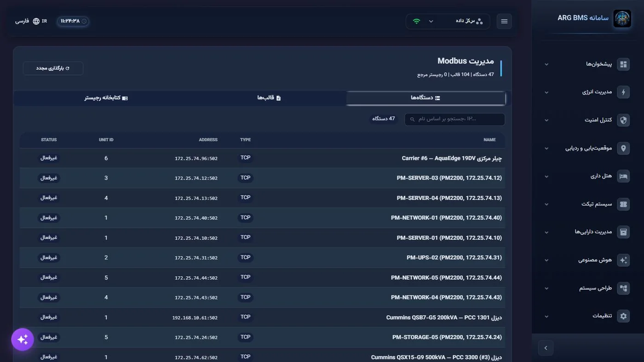The height and width of the screenshot is (362, 644).
Task: Click the security control shield icon
Action: pos(623,120)
